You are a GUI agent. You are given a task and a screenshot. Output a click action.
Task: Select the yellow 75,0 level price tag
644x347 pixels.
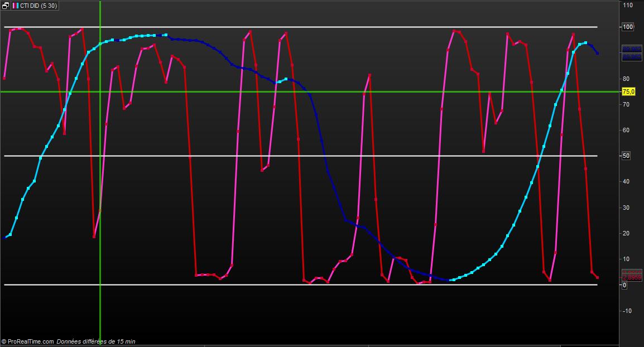coord(628,91)
